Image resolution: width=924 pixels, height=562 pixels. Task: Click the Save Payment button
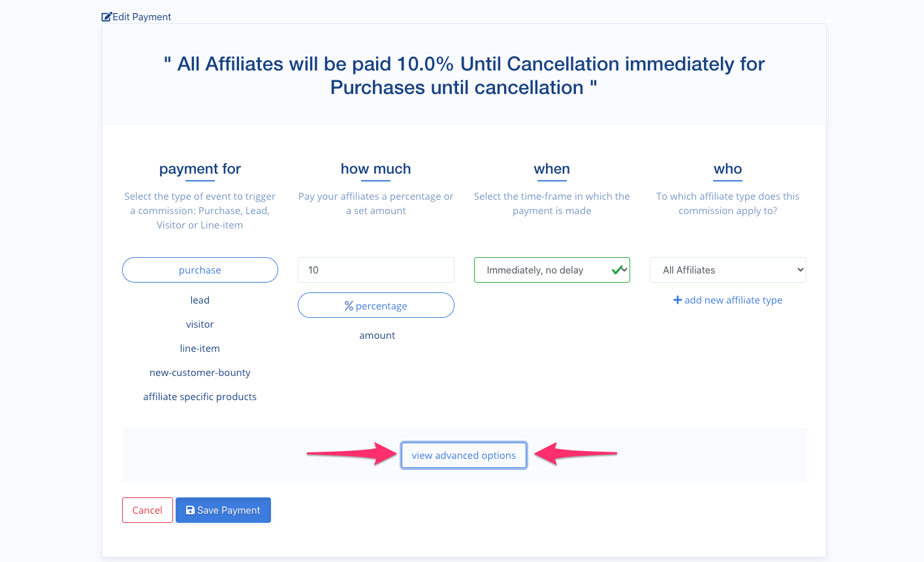[223, 510]
